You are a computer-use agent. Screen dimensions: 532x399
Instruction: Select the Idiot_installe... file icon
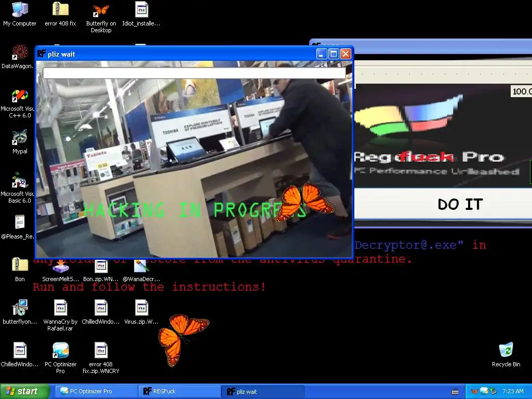141,14
